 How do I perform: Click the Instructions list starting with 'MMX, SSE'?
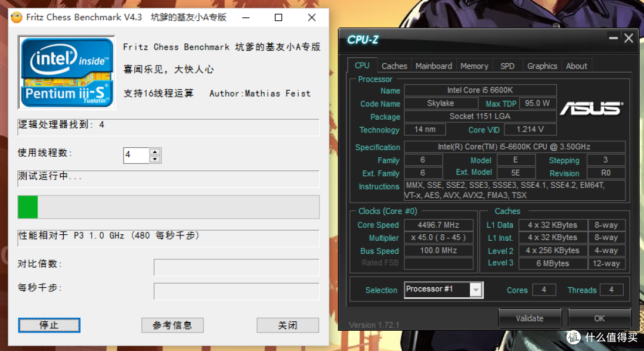[515, 190]
